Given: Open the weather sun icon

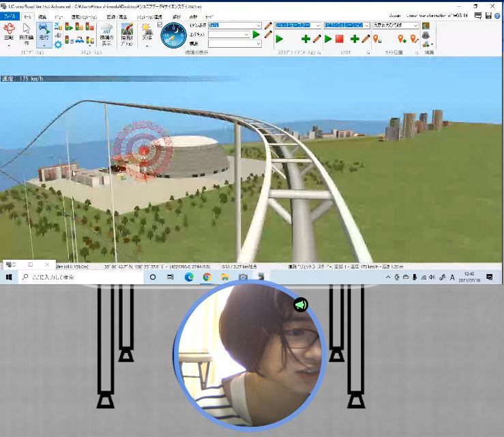Looking at the screenshot, I should [147, 31].
